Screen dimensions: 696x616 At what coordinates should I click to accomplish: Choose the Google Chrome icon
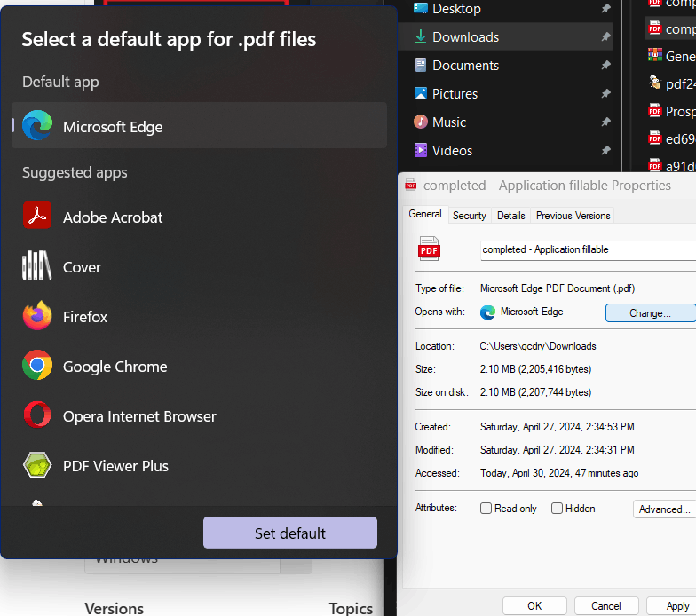tap(37, 366)
